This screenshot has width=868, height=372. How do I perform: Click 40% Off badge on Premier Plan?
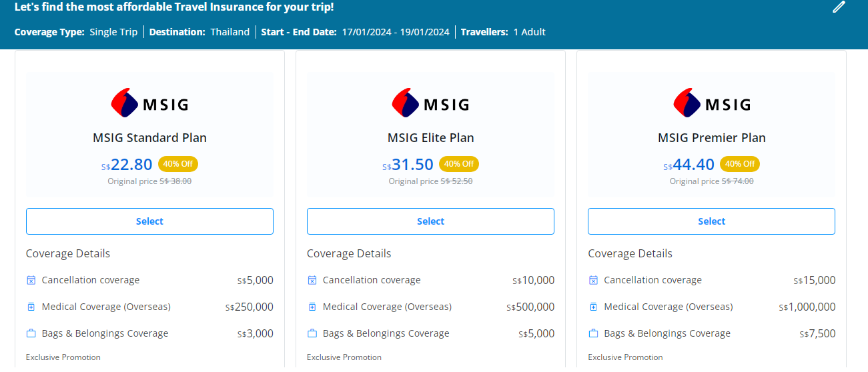tap(740, 164)
